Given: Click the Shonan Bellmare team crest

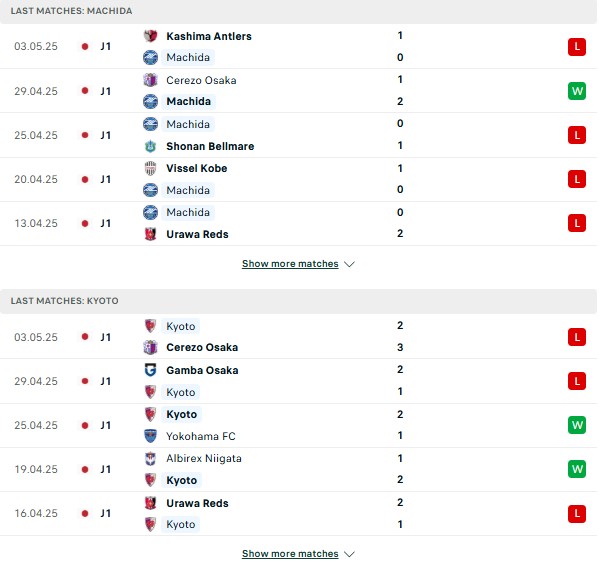Looking at the screenshot, I should tap(151, 146).
